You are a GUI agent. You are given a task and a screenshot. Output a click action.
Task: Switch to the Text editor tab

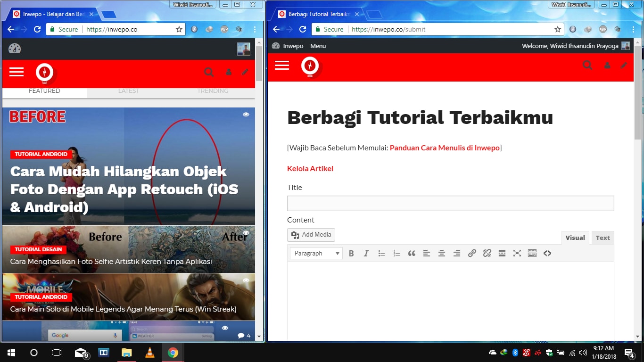(x=603, y=238)
